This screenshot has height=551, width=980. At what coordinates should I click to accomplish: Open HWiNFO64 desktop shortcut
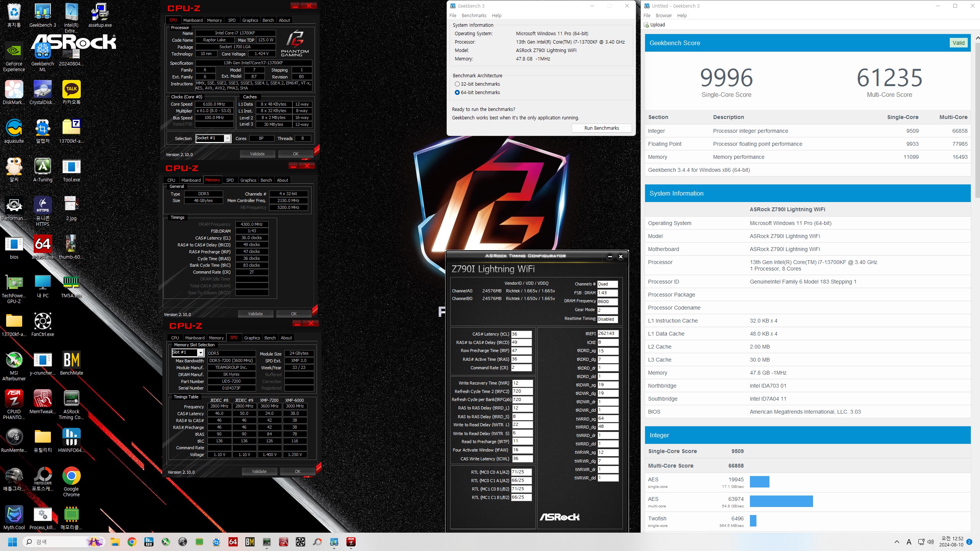71,441
